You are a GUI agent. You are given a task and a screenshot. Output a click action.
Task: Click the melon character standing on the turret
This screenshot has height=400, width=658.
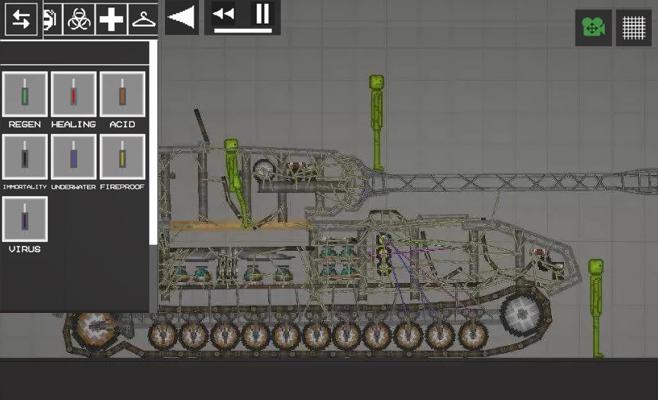(377, 118)
